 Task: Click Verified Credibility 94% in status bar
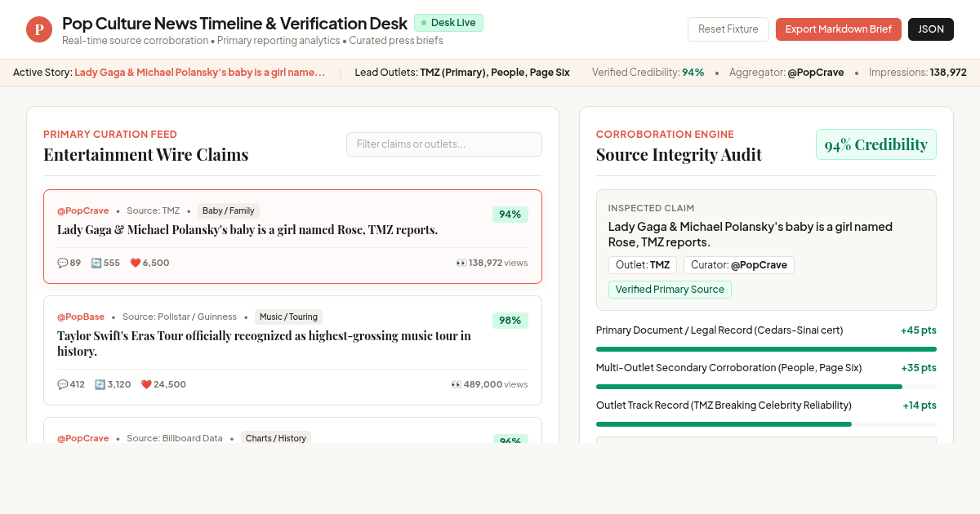pyautogui.click(x=648, y=73)
